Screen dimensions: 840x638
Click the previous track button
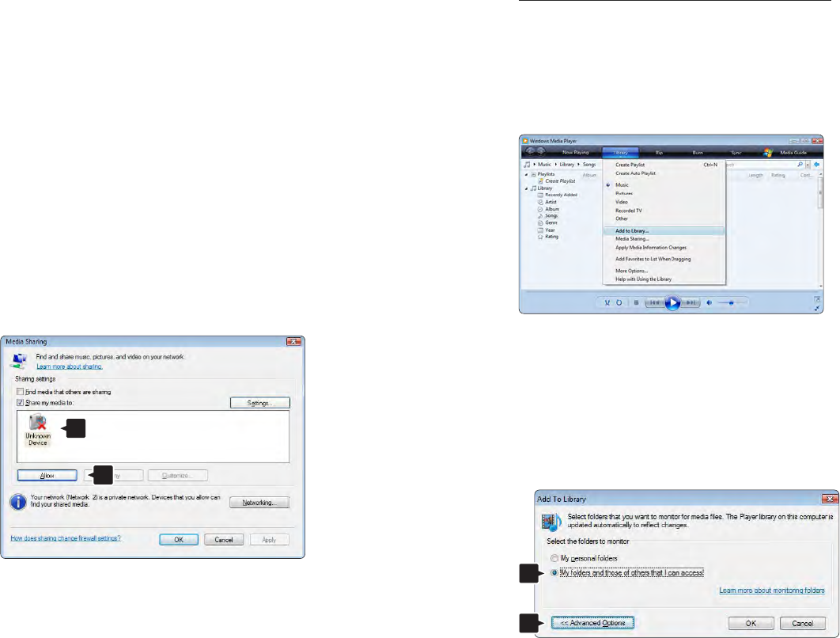coord(654,303)
